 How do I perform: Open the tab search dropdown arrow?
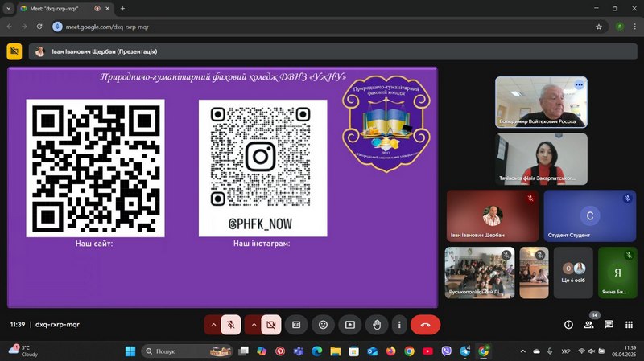[x=8, y=8]
